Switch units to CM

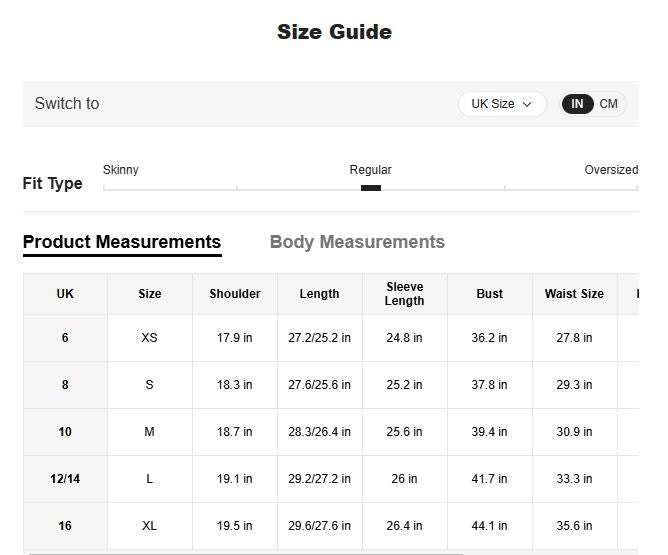pos(608,104)
